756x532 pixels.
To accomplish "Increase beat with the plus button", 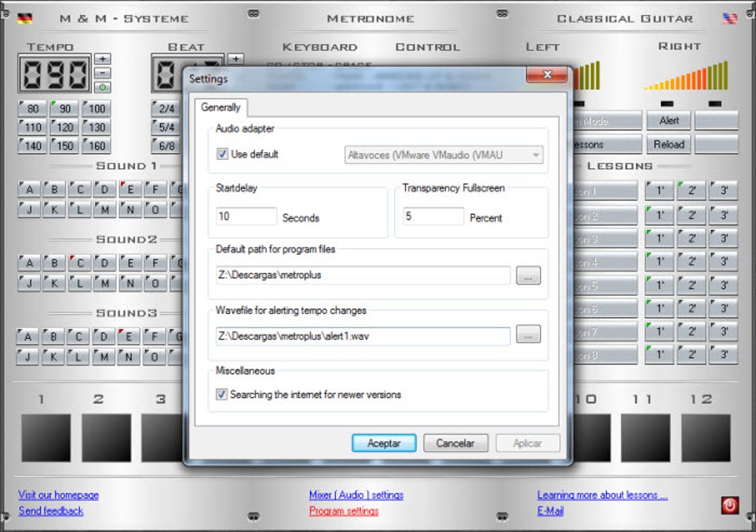I will coord(235,59).
